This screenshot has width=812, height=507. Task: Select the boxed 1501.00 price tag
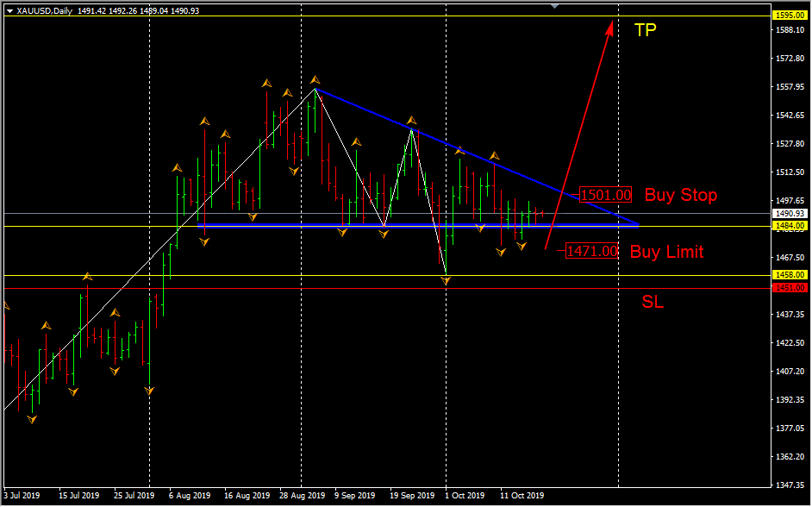(605, 195)
